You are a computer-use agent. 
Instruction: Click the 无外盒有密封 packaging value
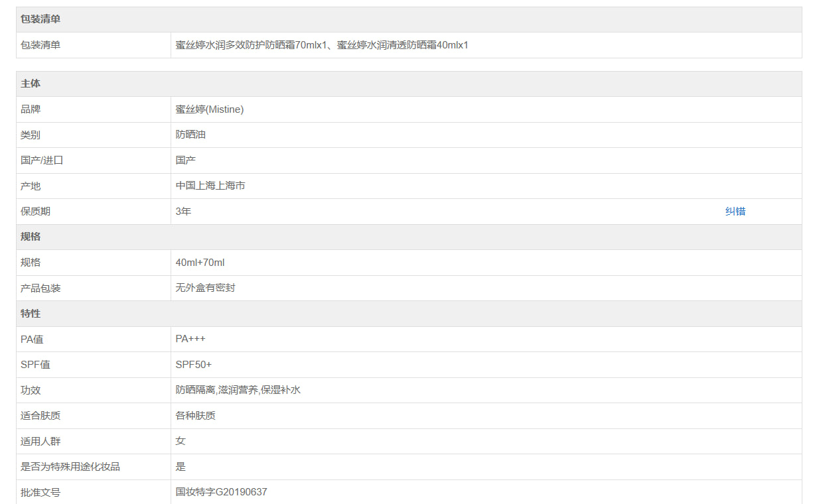pyautogui.click(x=205, y=288)
